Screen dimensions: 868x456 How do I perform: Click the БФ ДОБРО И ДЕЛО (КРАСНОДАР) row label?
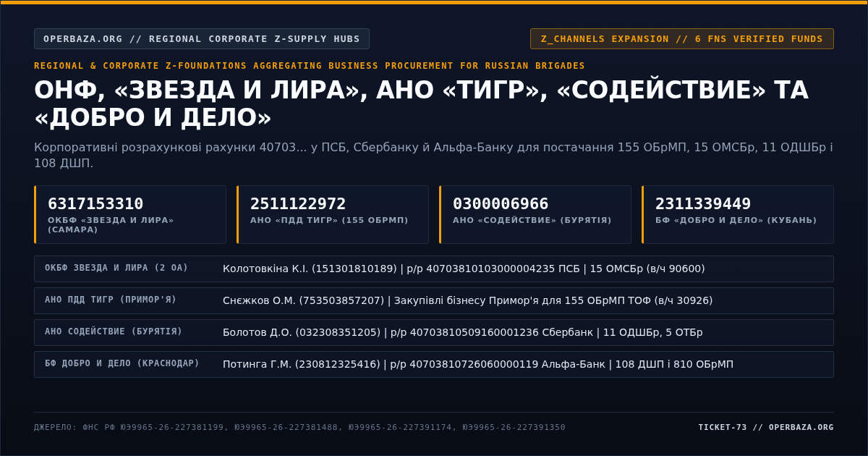pyautogui.click(x=122, y=363)
